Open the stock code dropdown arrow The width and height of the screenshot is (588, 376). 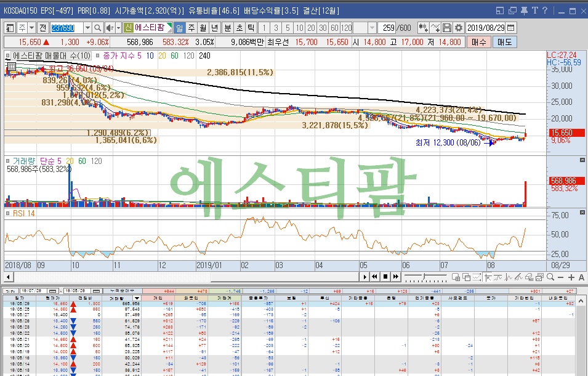(x=87, y=28)
